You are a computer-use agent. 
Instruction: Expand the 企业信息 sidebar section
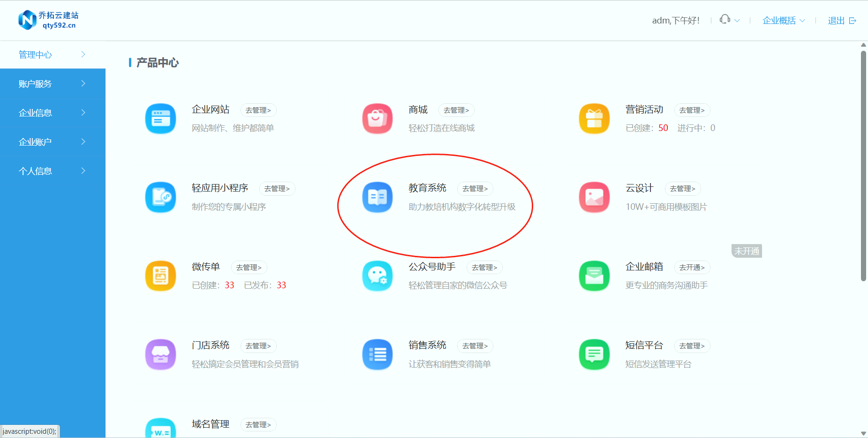pyautogui.click(x=53, y=113)
